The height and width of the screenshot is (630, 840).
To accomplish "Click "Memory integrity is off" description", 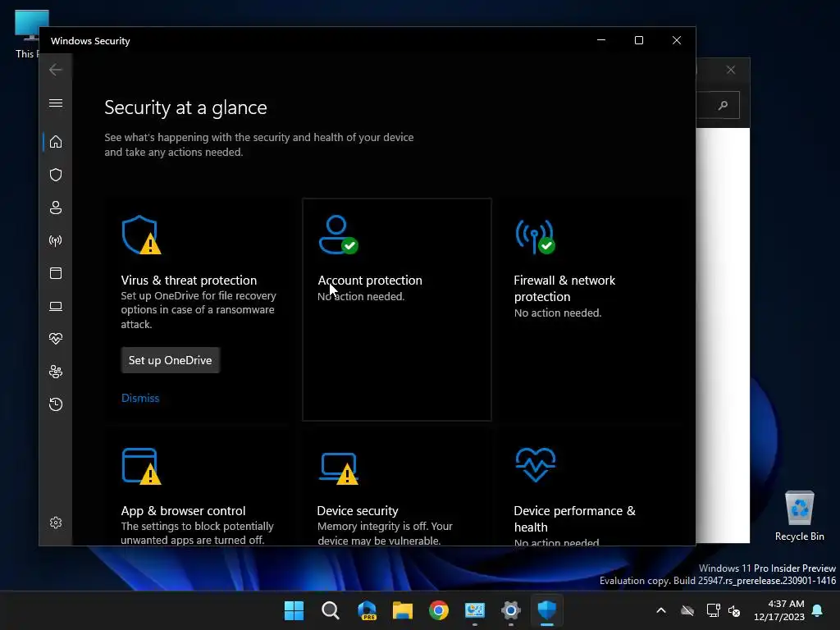I will (385, 533).
